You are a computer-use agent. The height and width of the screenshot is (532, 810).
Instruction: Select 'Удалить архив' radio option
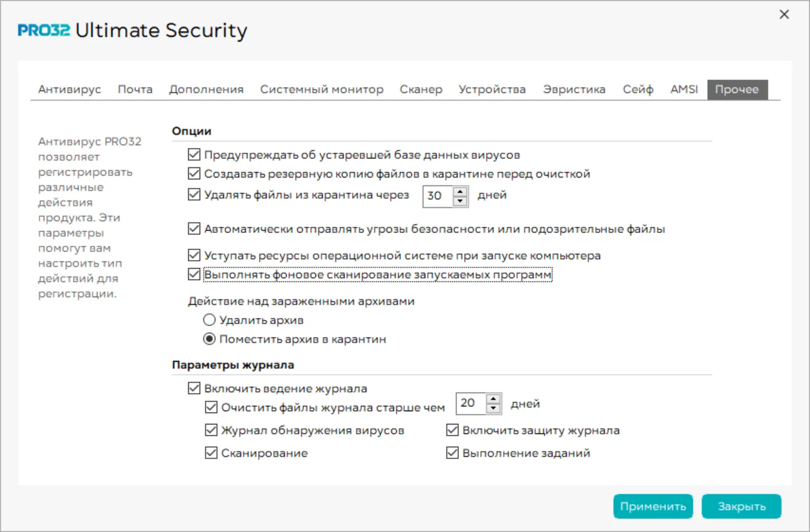210,320
